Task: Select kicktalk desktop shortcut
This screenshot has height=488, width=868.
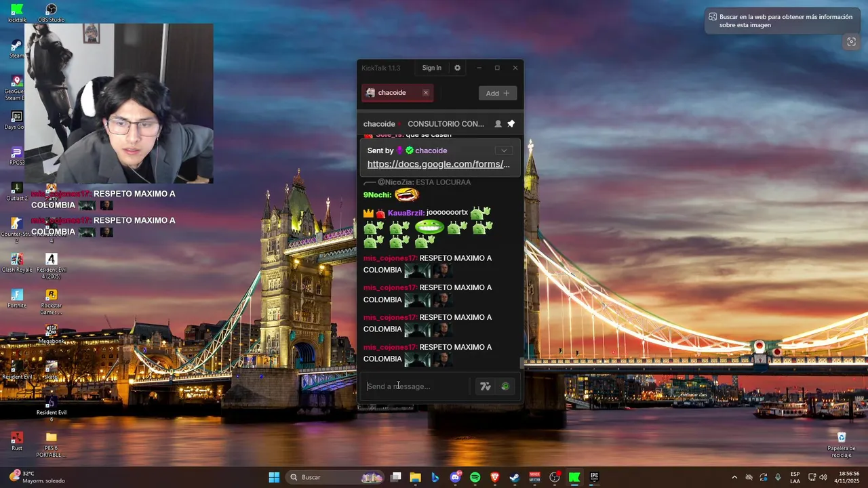Action: pyautogui.click(x=17, y=13)
